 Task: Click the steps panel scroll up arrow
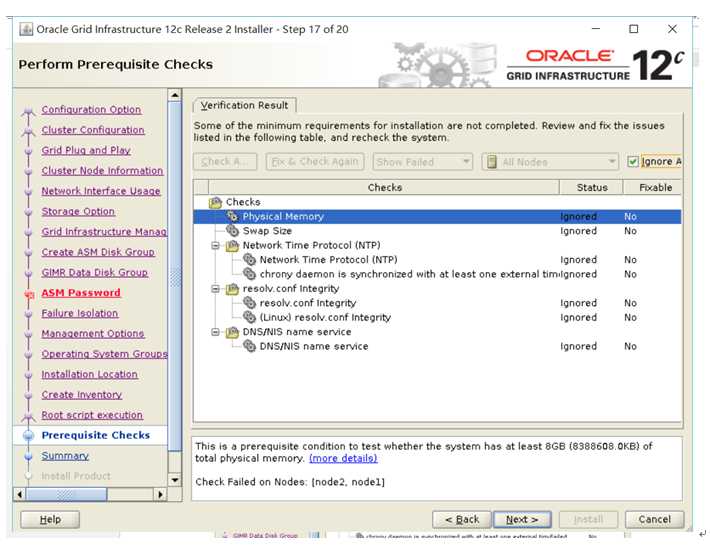pos(175,95)
